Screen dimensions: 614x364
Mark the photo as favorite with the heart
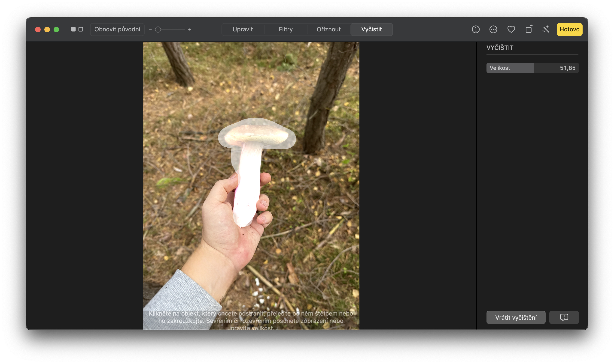(511, 29)
